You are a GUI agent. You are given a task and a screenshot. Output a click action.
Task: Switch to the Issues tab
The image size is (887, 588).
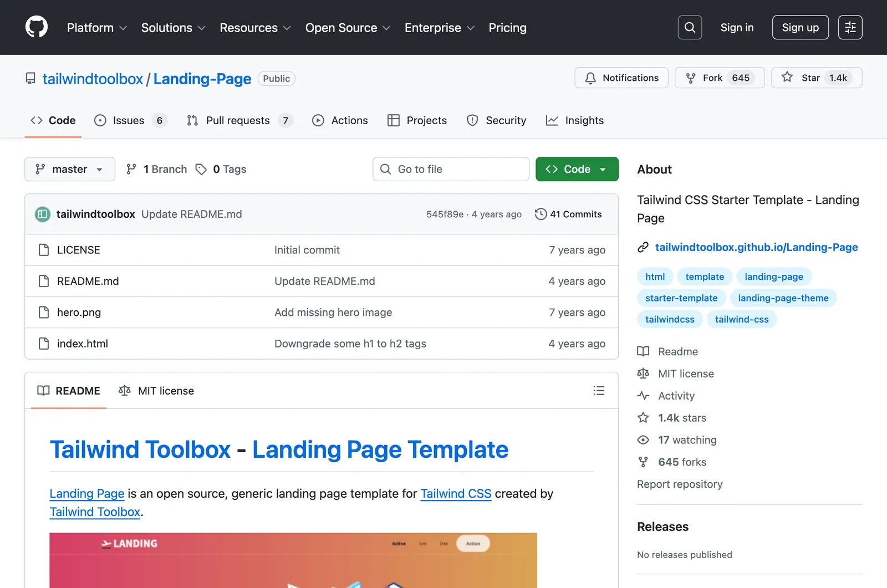coord(130,120)
